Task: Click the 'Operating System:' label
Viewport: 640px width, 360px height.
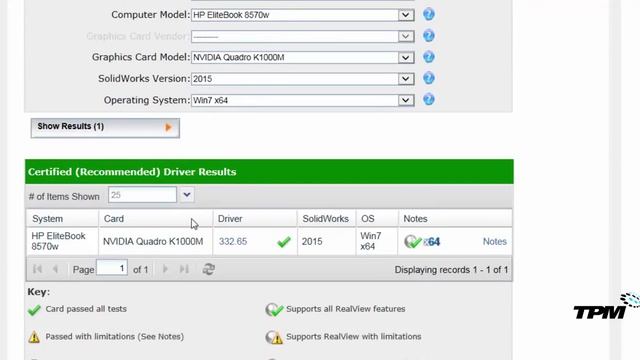Action: 147,100
